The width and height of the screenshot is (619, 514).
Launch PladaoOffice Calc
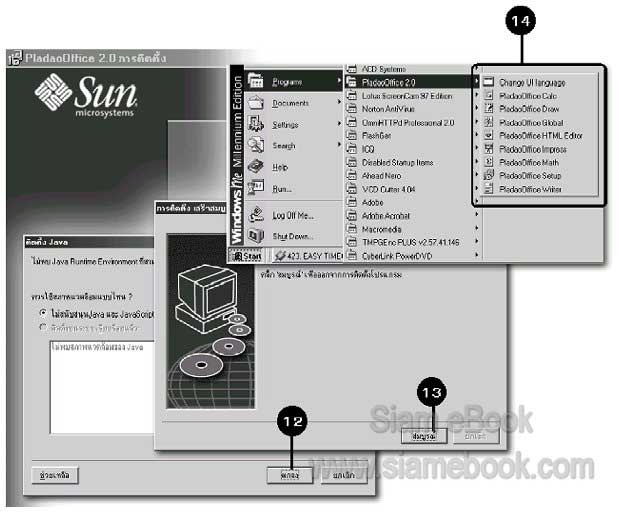point(540,96)
